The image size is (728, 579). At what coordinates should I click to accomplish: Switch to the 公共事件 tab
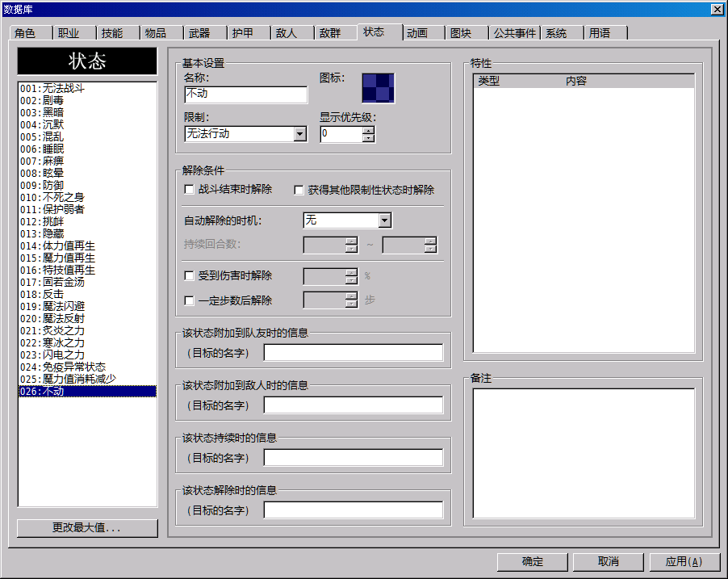coord(514,33)
